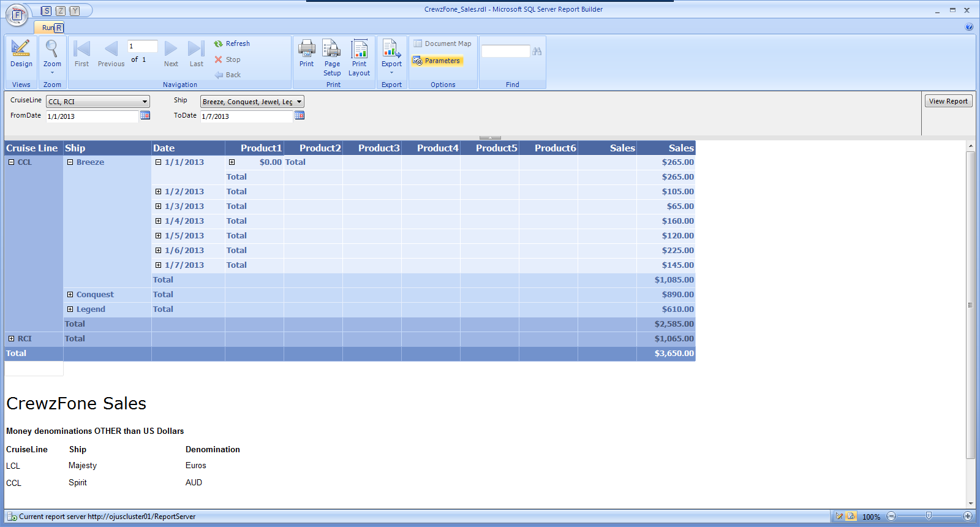Open the Report Builder application button
Viewport: 980px width, 527px height.
point(17,15)
